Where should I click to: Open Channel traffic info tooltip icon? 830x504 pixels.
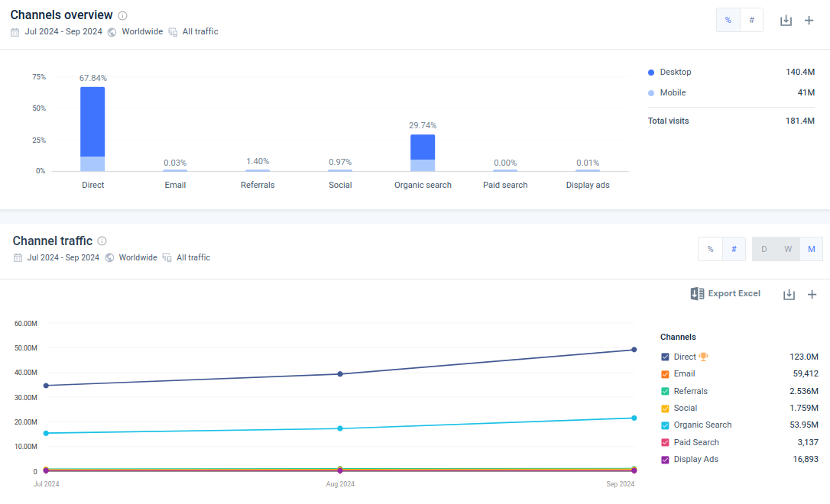pyautogui.click(x=102, y=241)
